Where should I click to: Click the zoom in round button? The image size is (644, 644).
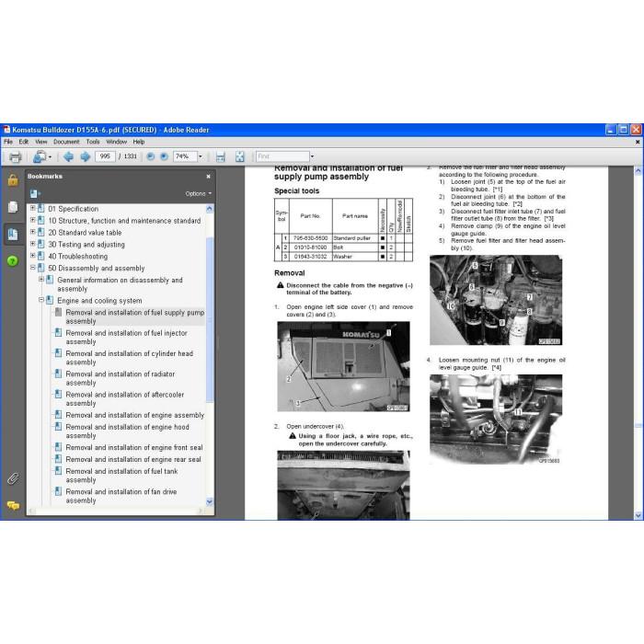click(164, 156)
